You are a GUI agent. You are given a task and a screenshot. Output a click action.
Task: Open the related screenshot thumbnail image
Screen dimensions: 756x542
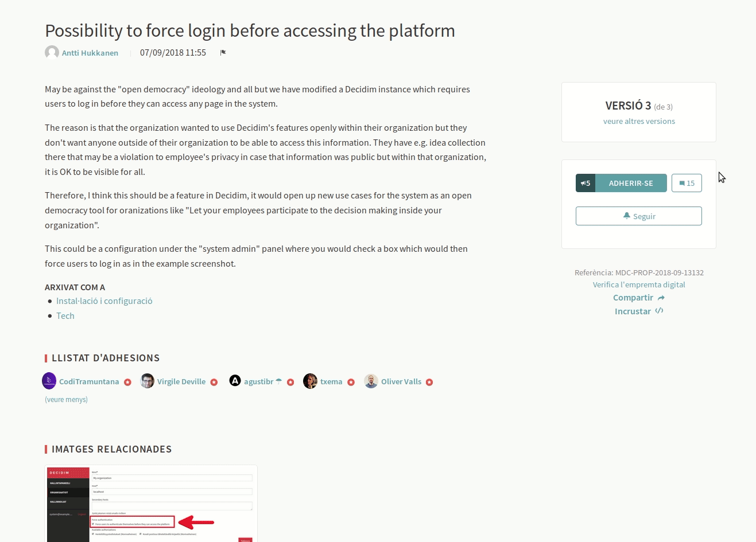pos(151,504)
